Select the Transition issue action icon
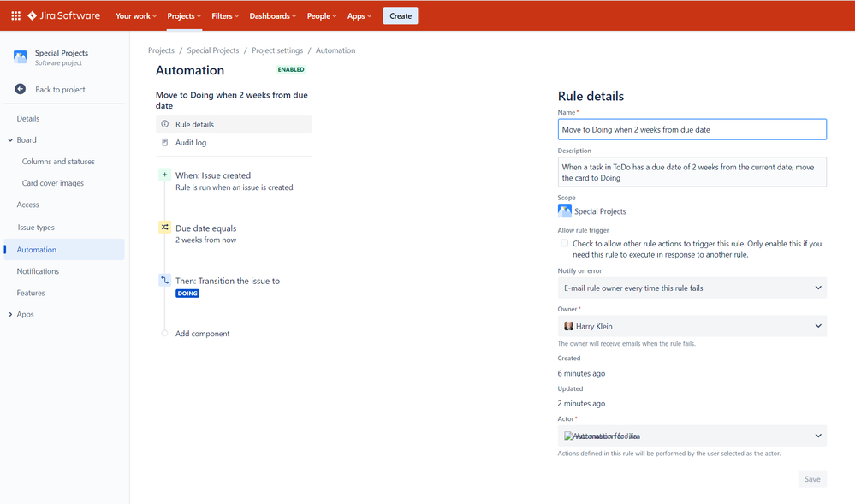 [164, 280]
